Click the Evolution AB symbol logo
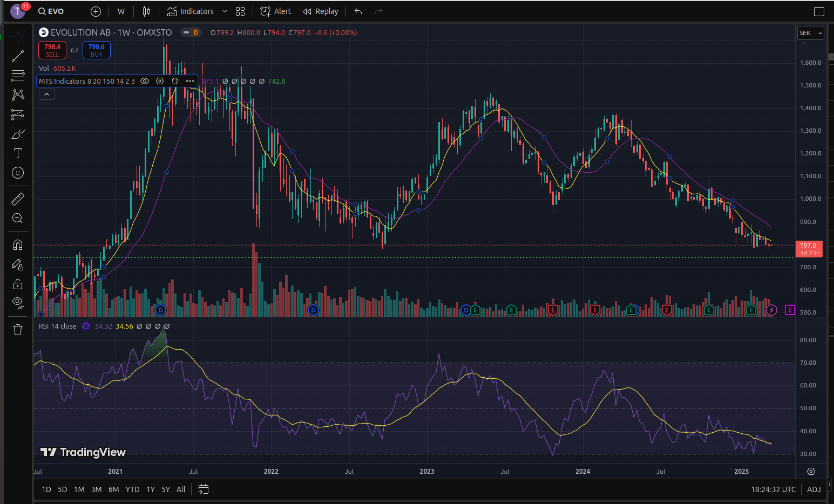The height and width of the screenshot is (504, 834). [x=44, y=32]
